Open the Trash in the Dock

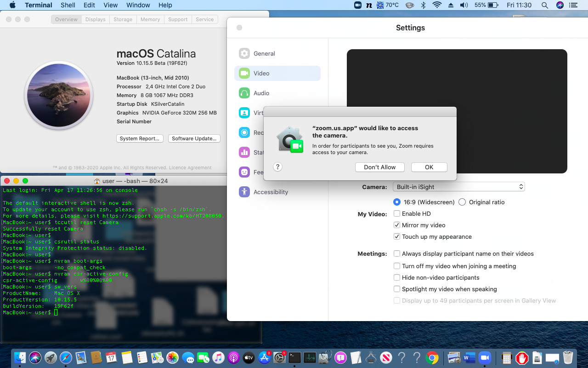tap(568, 357)
